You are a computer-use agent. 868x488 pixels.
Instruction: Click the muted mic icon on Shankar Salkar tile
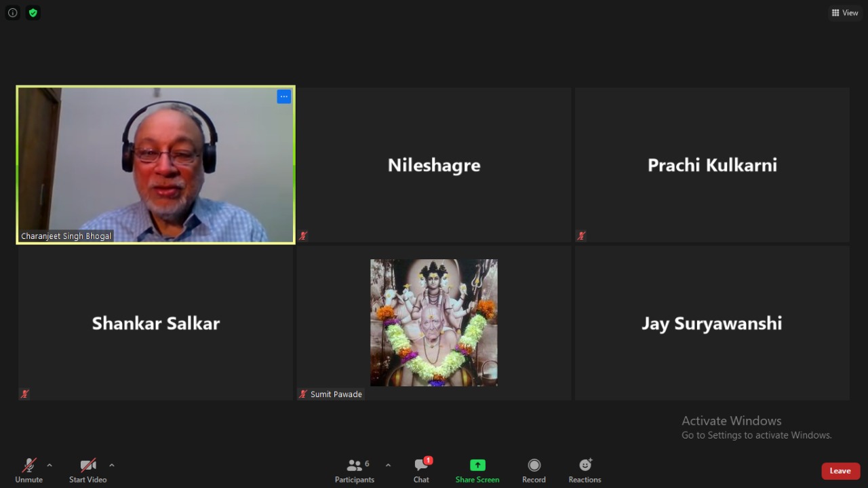tap(25, 394)
